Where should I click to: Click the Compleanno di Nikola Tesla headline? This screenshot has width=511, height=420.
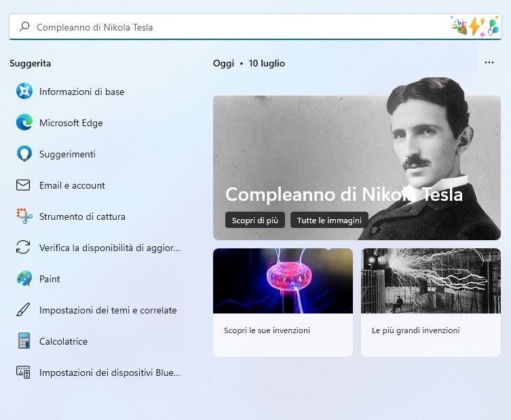[x=344, y=195]
